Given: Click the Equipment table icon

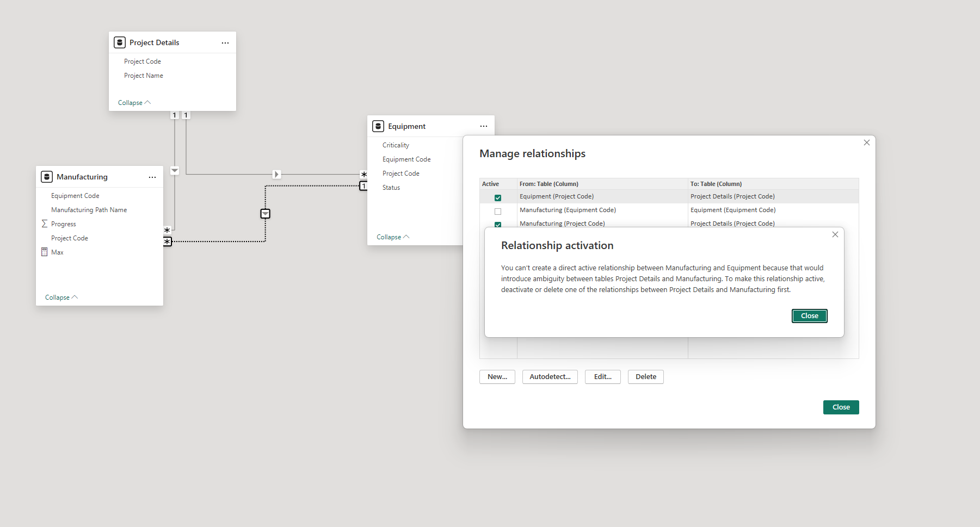Looking at the screenshot, I should coord(378,126).
